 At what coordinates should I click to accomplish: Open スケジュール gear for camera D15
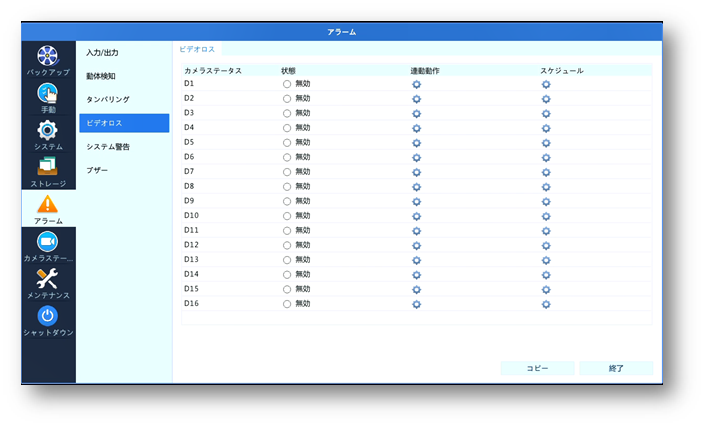pyautogui.click(x=546, y=289)
